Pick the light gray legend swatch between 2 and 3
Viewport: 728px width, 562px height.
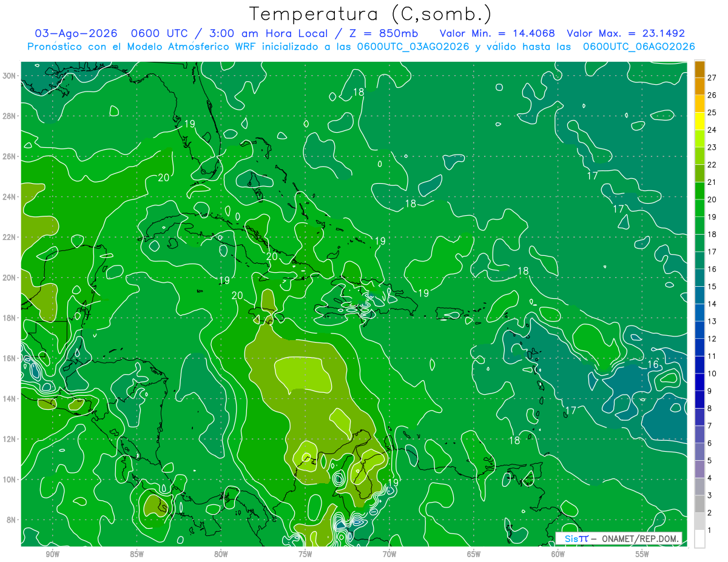tap(699, 504)
